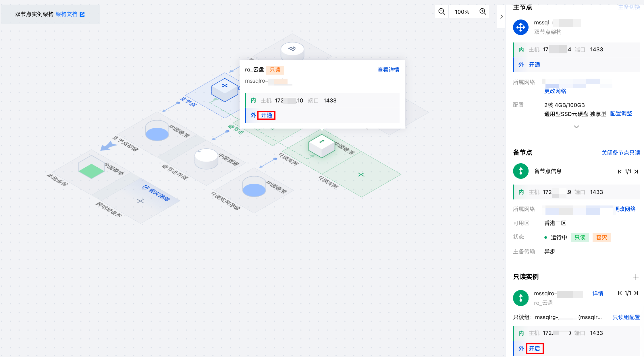Close standby node read-only (关闭备节点只读)
Screen dimensions: 644x357
pos(620,153)
